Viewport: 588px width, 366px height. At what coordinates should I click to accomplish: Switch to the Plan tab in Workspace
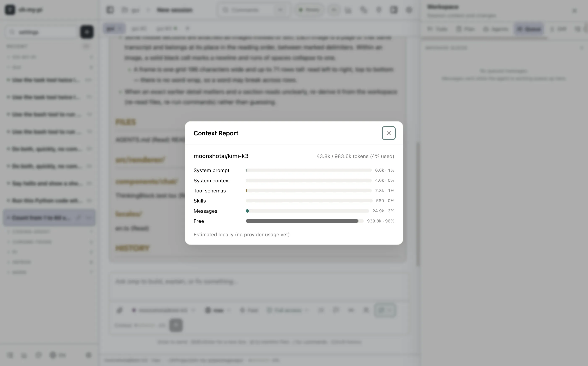coord(465,29)
